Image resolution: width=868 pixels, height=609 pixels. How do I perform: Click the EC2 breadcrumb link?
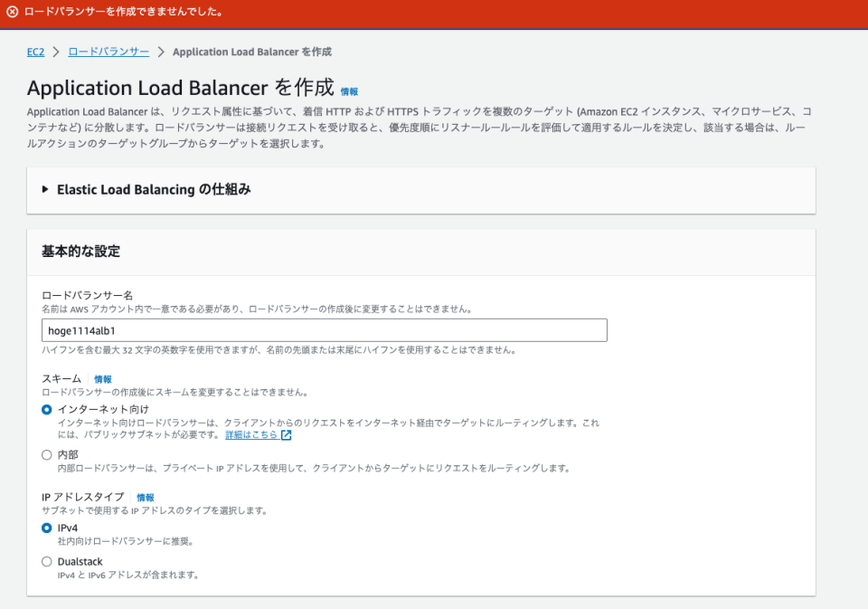click(x=35, y=52)
